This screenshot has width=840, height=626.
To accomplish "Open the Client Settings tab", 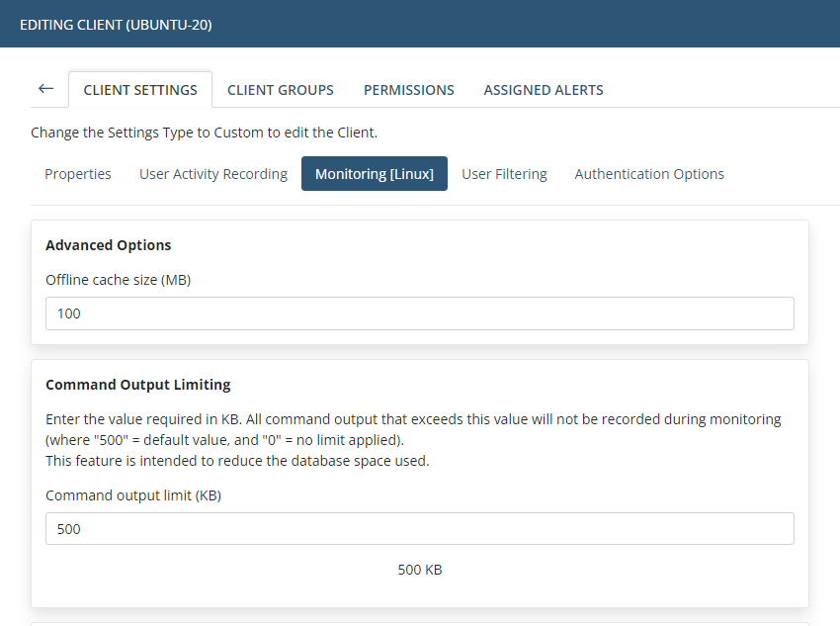I will tap(140, 90).
